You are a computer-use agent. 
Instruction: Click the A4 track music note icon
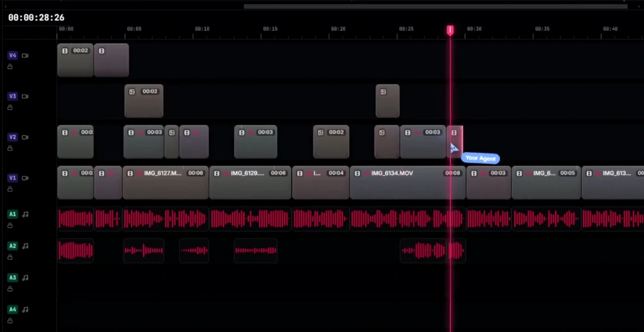pos(25,309)
